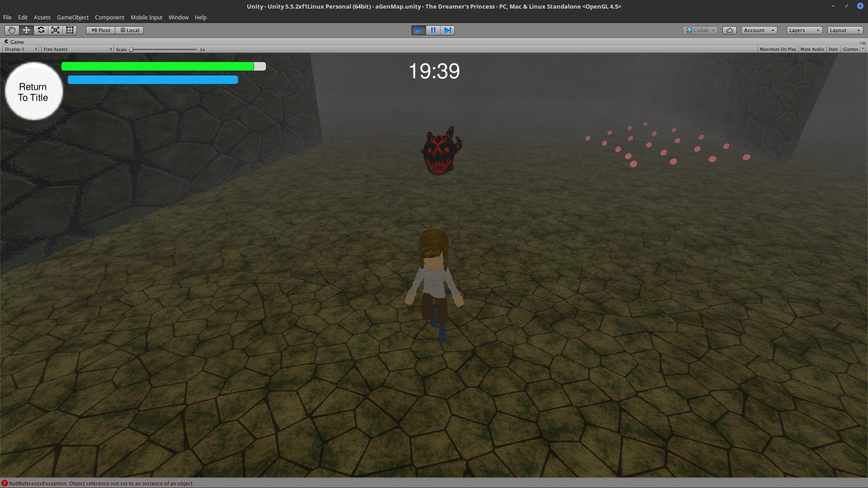
Task: Click the Return To Title button
Action: 33,92
